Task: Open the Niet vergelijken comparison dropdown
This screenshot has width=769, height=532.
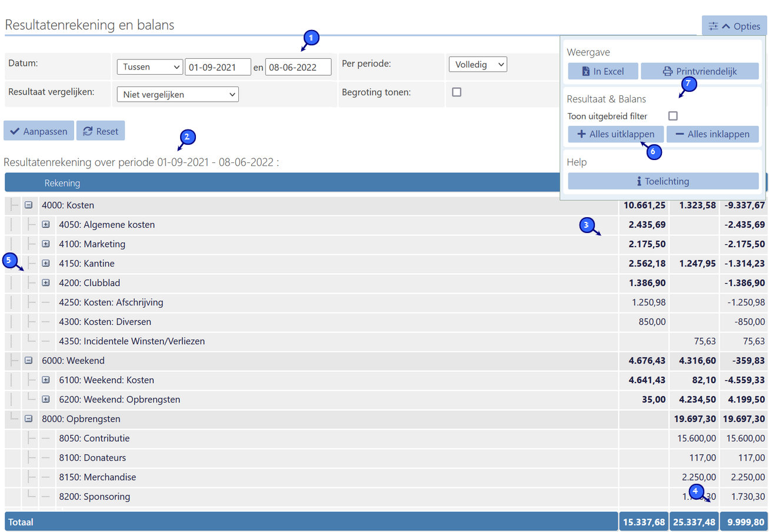Action: tap(178, 94)
